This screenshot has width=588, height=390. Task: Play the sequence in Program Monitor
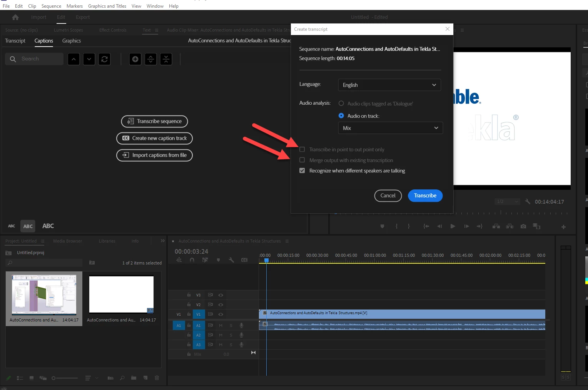coord(453,226)
